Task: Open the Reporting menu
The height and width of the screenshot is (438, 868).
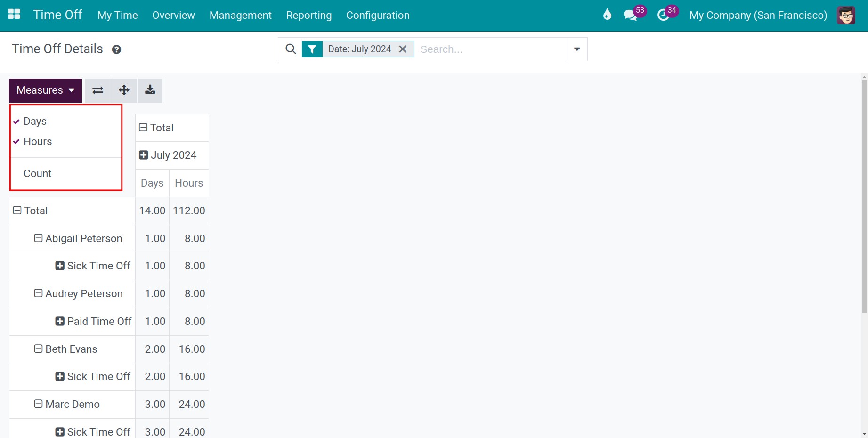Action: coord(309,15)
